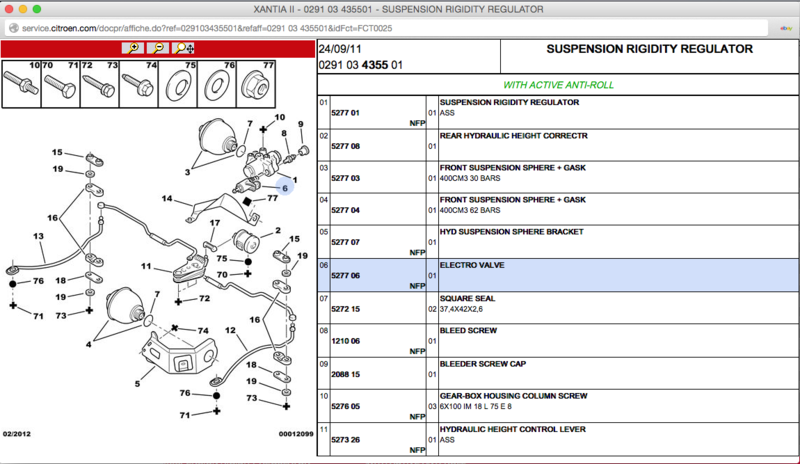
Task: Select HYD SUSPENSION SPHERE BRACKET row
Action: (x=558, y=241)
